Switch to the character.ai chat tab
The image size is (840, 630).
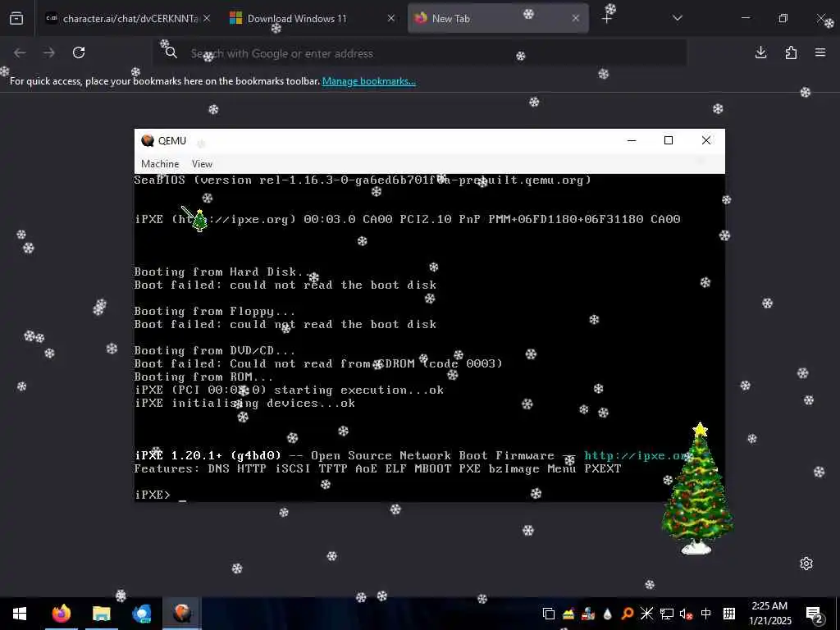(x=127, y=18)
